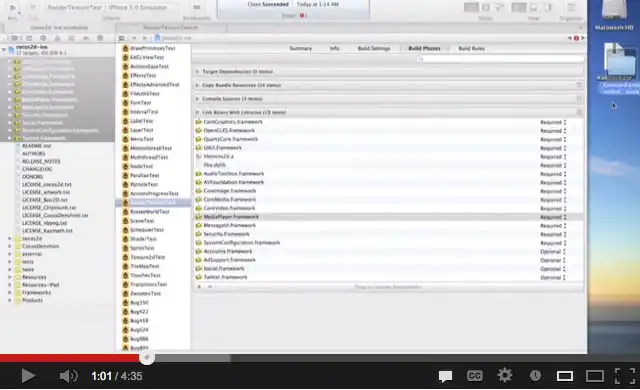
Task: Collapse the Link Binary With Libraries section
Action: (197, 112)
